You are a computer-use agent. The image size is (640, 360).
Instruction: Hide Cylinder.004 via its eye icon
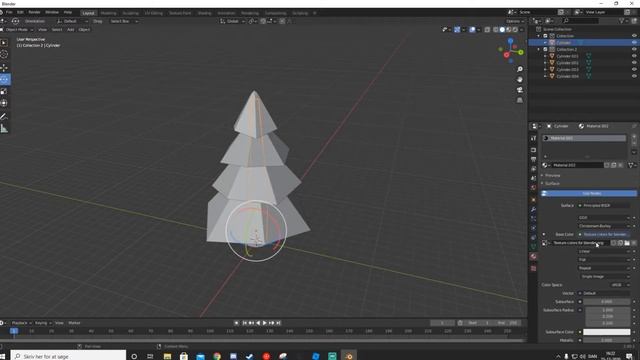[634, 76]
